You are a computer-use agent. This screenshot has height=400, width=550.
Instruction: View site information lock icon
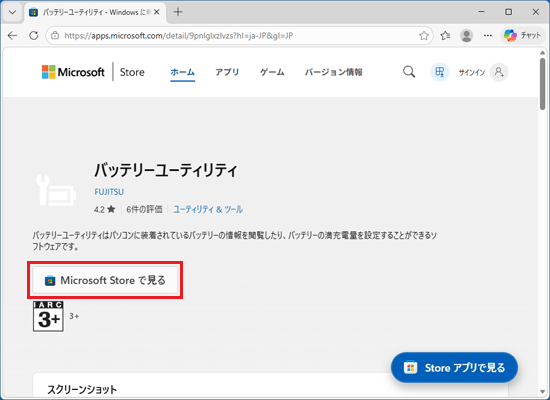[x=55, y=35]
